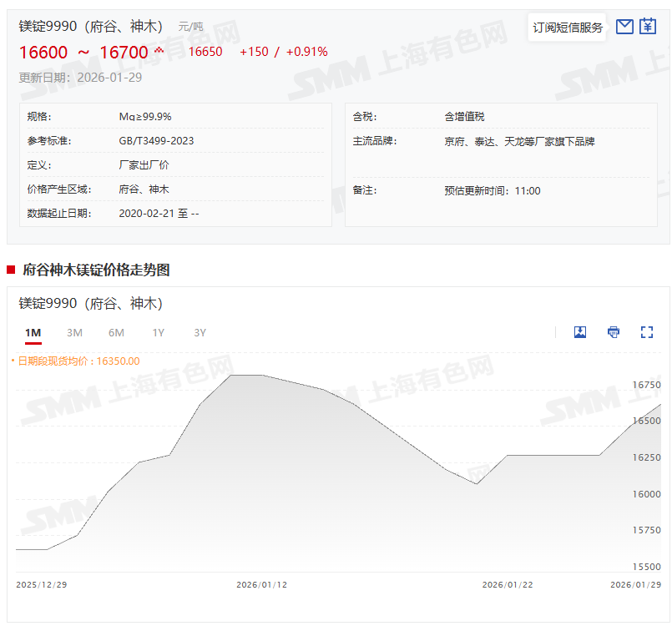Screen dimensions: 672x626
Task: Click the 镁锭9990 (府谷、神木) page title
Action: point(91,27)
